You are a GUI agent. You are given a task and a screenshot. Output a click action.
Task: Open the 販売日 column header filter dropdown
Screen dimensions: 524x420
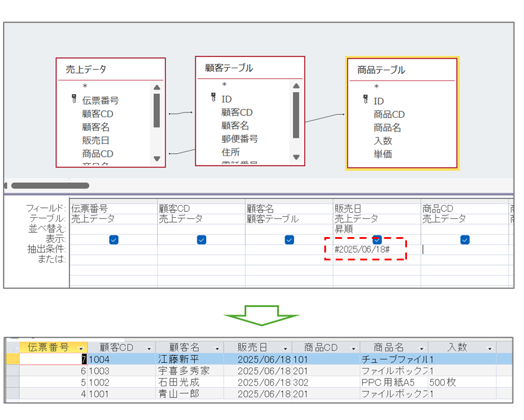click(x=285, y=348)
